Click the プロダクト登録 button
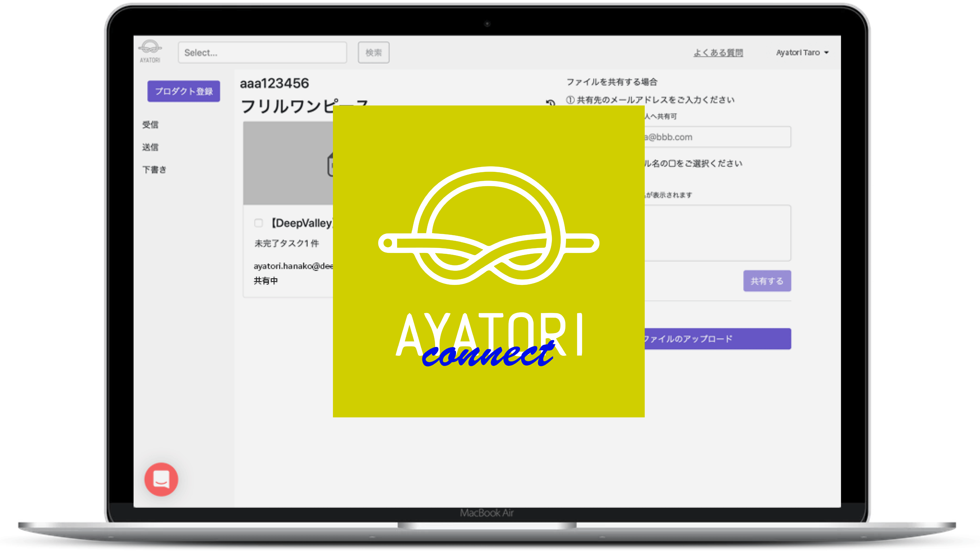This screenshot has height=551, width=980. (184, 91)
